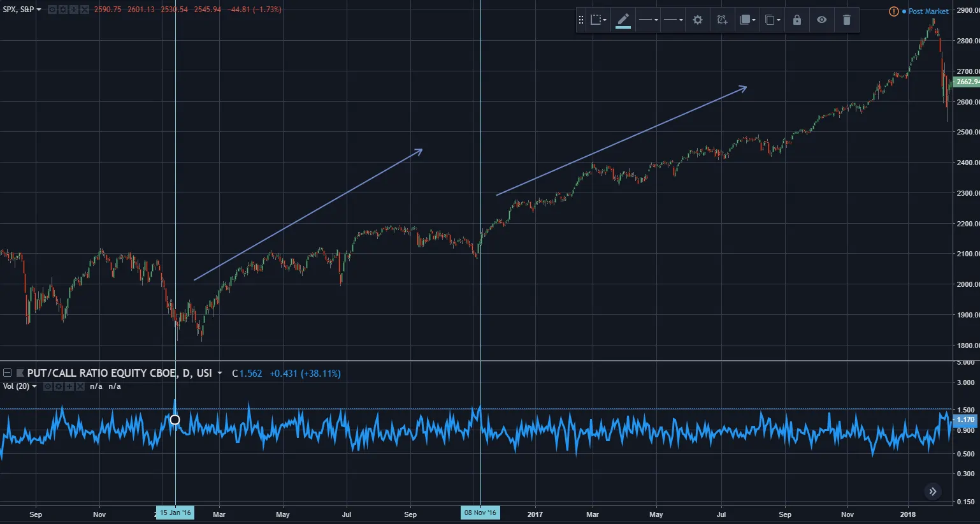Click the scroll to latest bar arrows button
The height and width of the screenshot is (524, 980).
pos(933,491)
